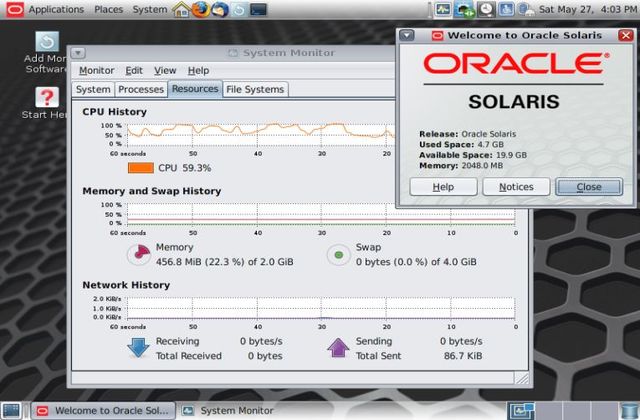Launch Firefox from the top panel
The width and height of the screenshot is (640, 420).
coord(200,9)
